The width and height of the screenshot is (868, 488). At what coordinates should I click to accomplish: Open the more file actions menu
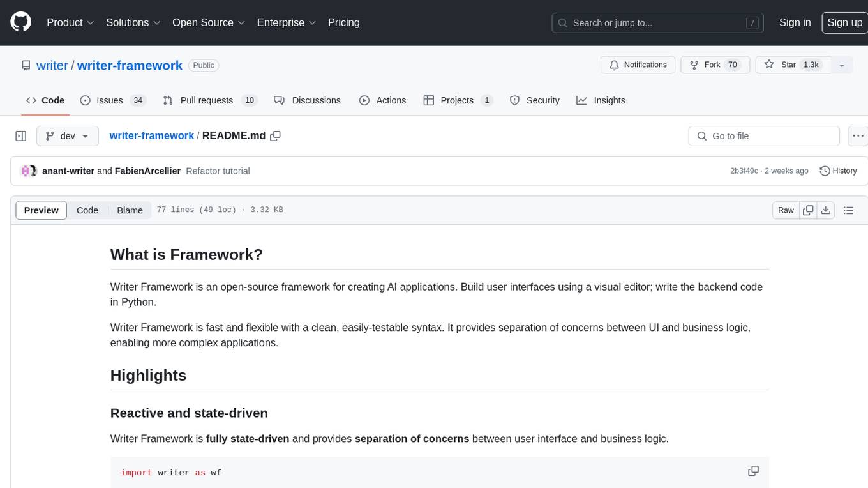[x=858, y=136]
